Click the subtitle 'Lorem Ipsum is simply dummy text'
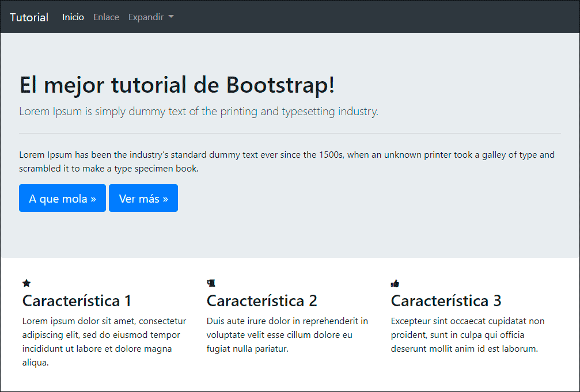 pyautogui.click(x=199, y=111)
